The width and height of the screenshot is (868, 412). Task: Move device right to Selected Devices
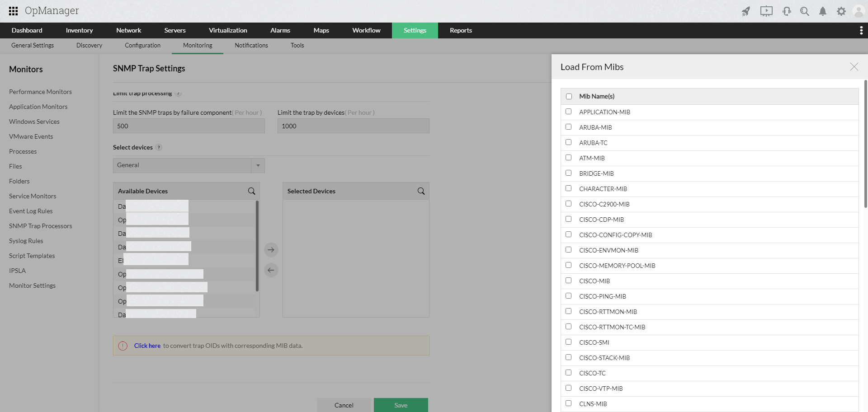[x=271, y=250]
